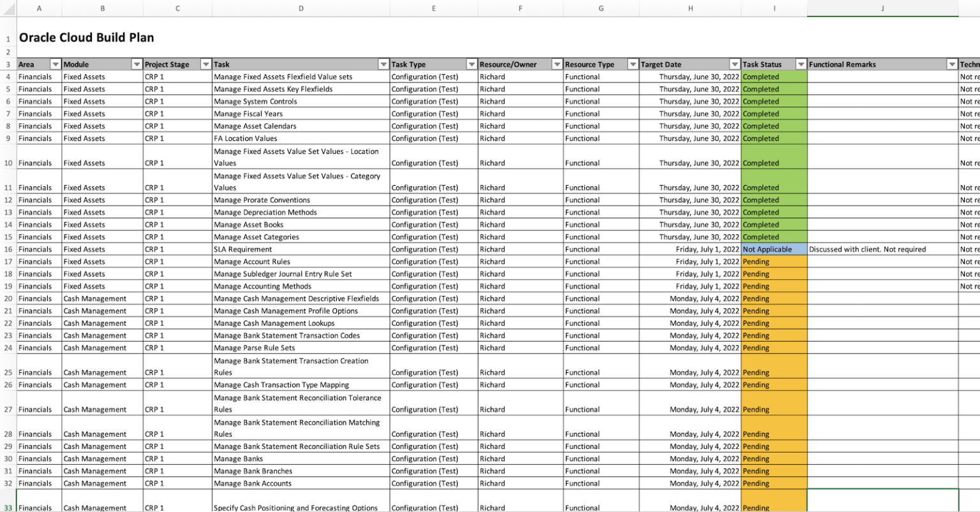Select column A by clicking its header
This screenshot has height=512, width=980.
point(39,8)
